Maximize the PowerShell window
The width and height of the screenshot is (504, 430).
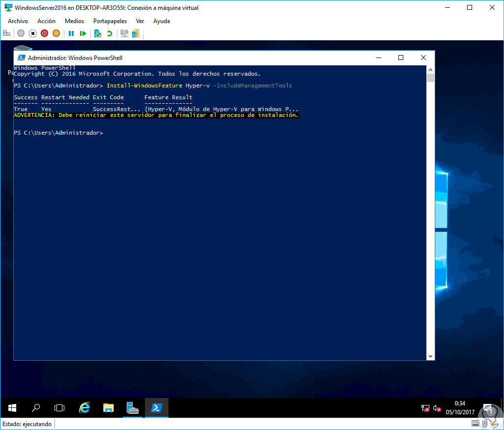[401, 57]
